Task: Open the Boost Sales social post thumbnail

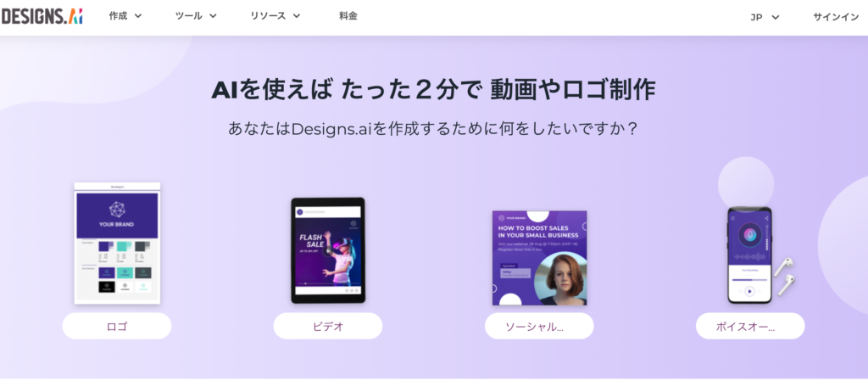Action: coord(540,258)
